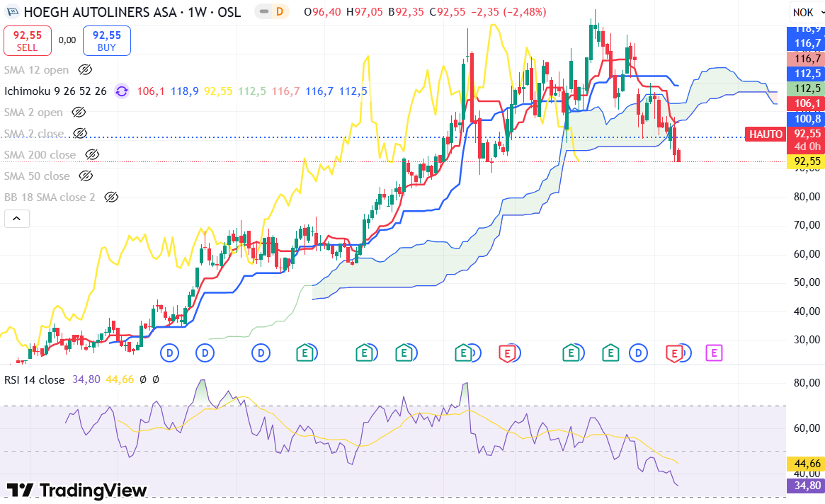Click the 50,00 price axis tick
This screenshot has height=504, width=825.
coord(807,282)
